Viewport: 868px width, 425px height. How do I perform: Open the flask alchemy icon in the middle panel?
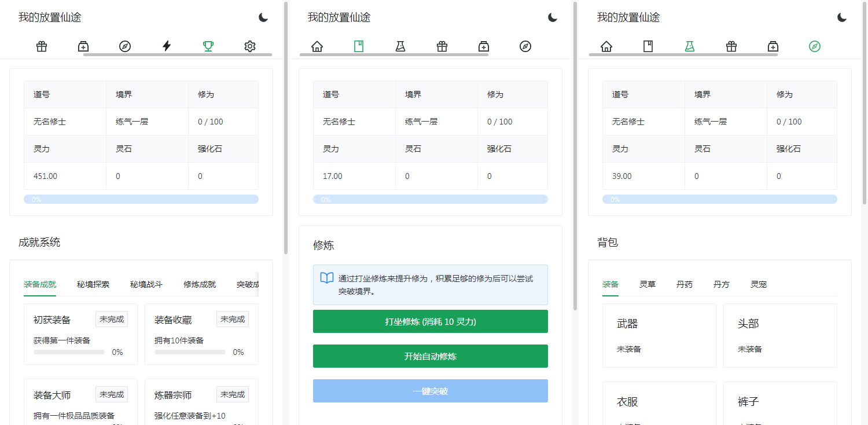400,46
